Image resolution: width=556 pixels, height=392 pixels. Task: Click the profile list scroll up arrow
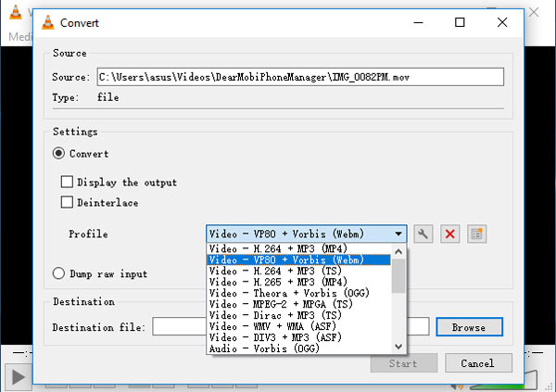point(398,251)
